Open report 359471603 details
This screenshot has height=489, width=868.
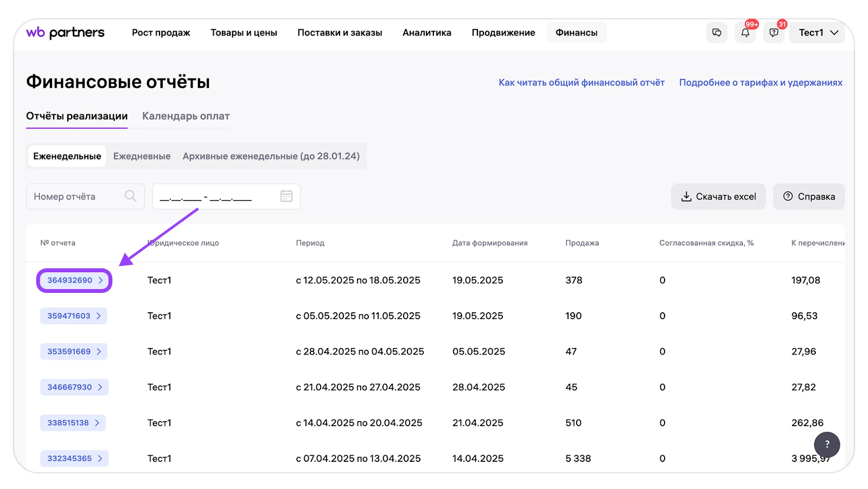[x=74, y=316]
